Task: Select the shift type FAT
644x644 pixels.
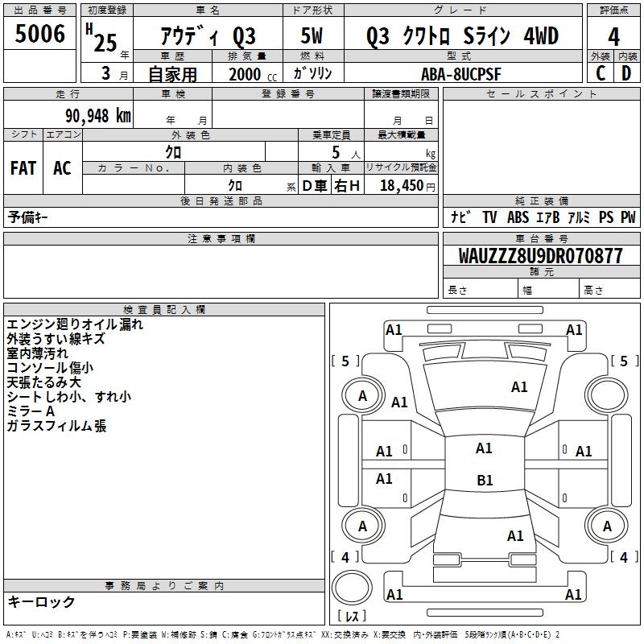Action: coord(23,168)
